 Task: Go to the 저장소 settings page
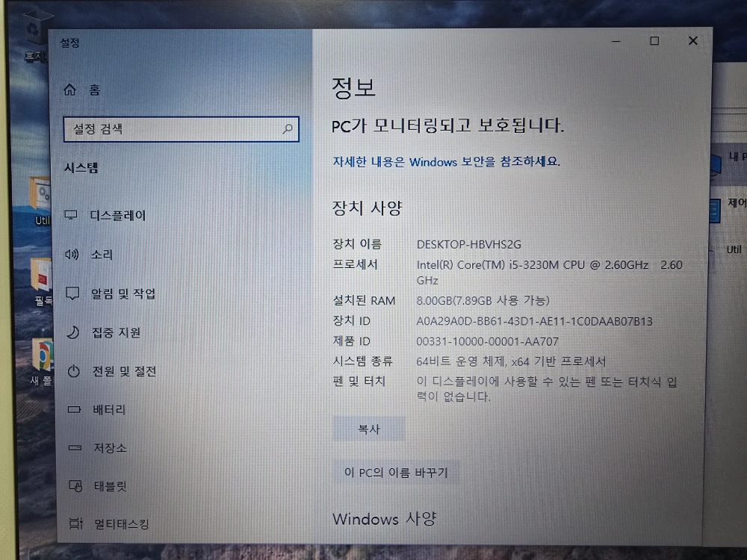click(110, 448)
